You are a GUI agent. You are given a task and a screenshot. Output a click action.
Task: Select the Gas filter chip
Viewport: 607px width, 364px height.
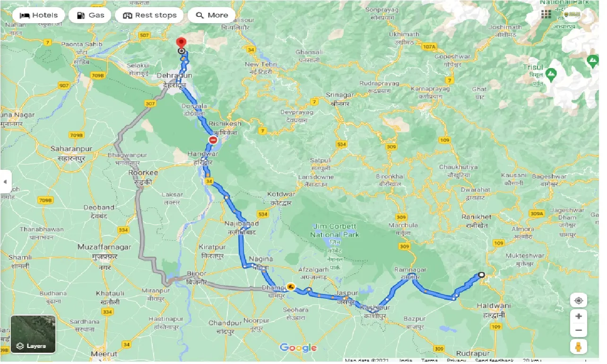click(90, 15)
